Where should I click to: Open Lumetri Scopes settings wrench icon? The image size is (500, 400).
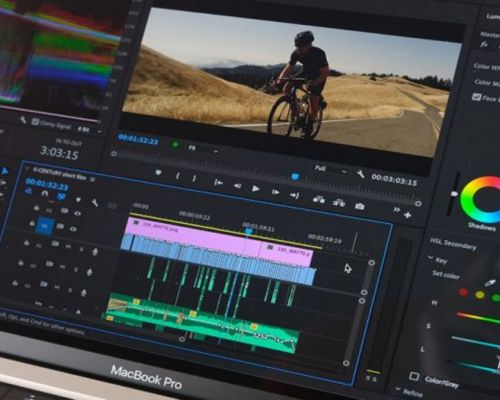23,120
